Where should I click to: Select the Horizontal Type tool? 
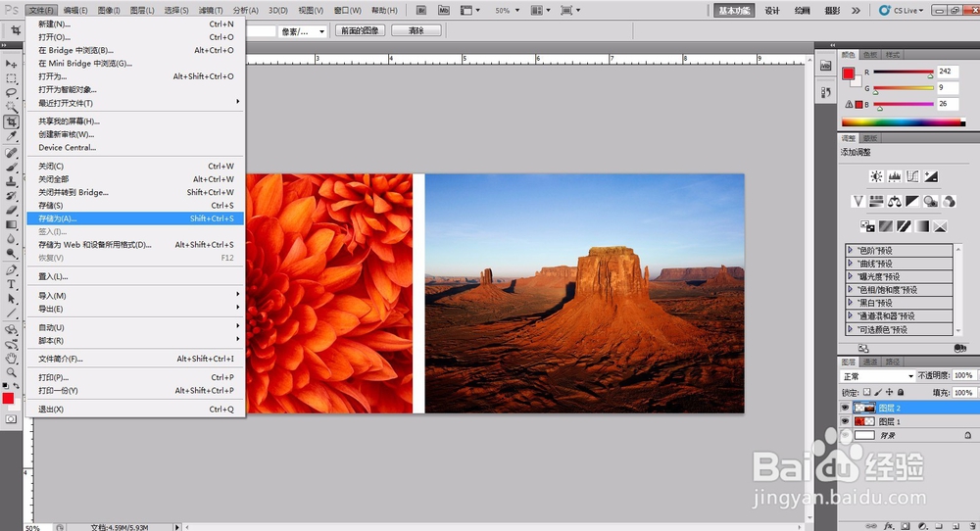11,284
